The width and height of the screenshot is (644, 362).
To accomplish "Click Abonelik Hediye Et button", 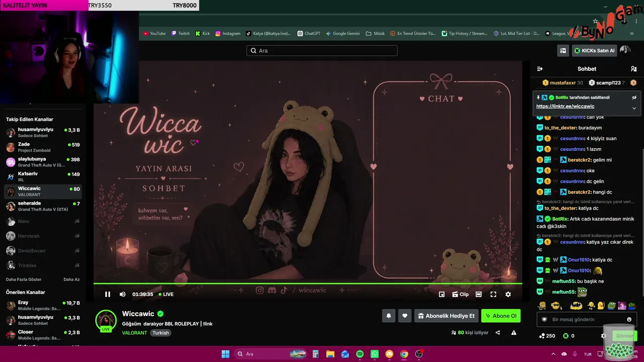I will click(446, 316).
